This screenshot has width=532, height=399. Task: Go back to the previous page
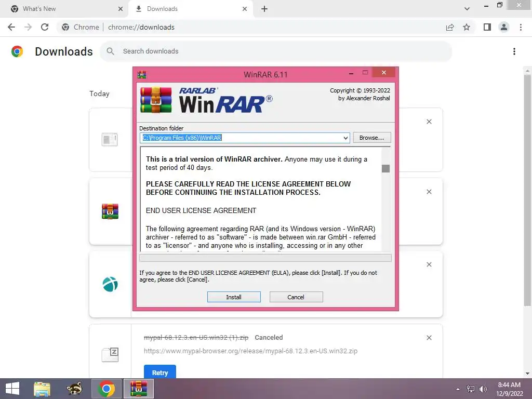(x=11, y=27)
